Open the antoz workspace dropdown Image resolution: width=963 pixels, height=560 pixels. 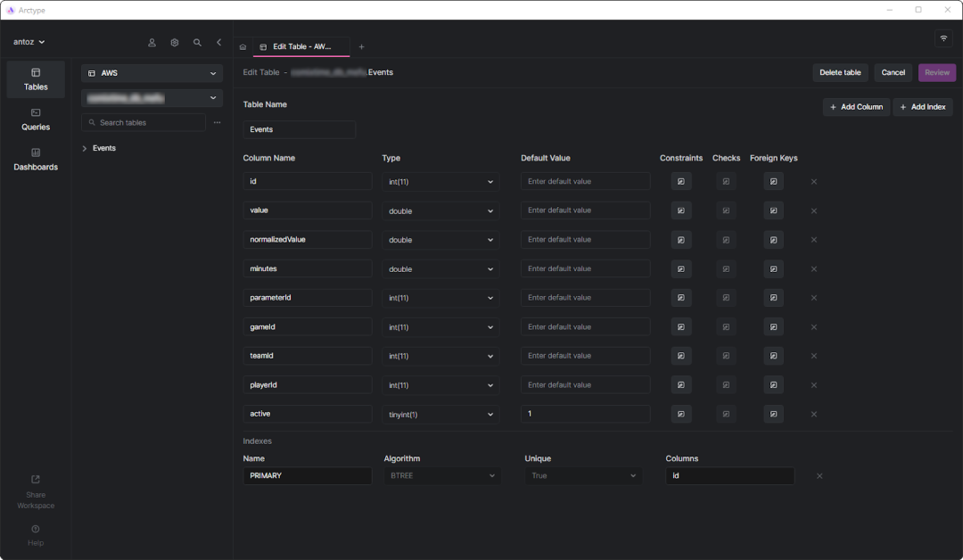(29, 43)
